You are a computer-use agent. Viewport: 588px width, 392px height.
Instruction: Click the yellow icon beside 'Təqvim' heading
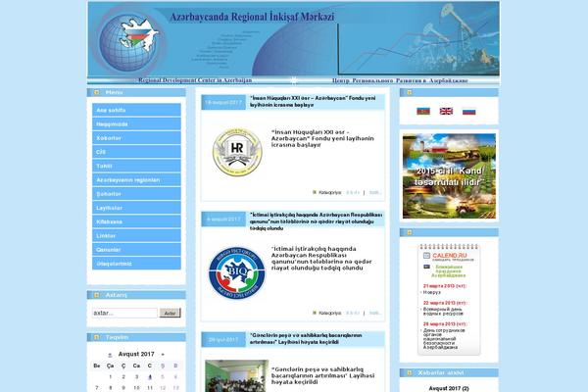click(96, 337)
